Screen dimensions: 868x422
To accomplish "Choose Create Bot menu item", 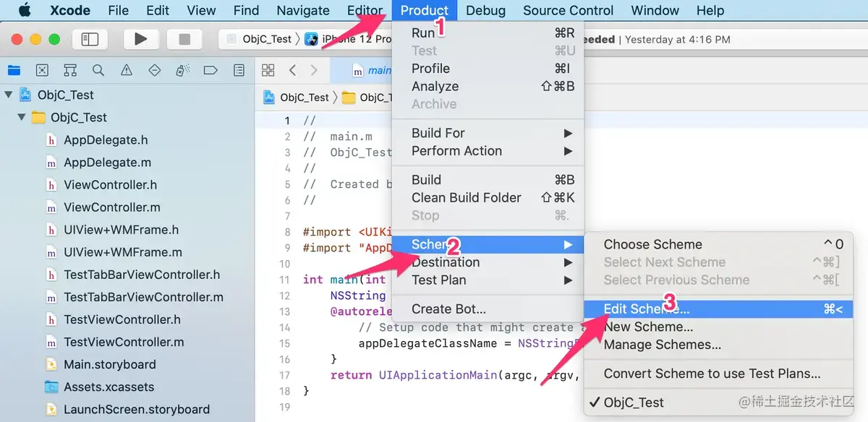I will pyautogui.click(x=488, y=309).
